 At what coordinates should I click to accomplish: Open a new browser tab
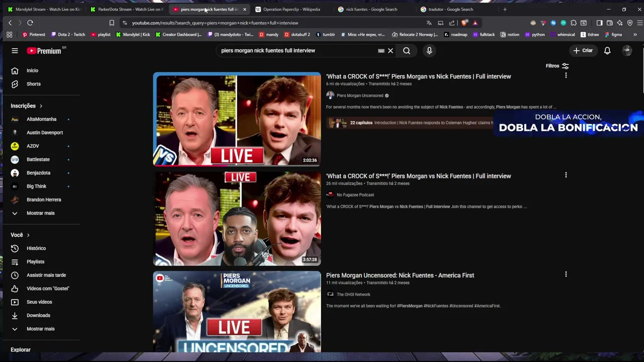(x=505, y=9)
